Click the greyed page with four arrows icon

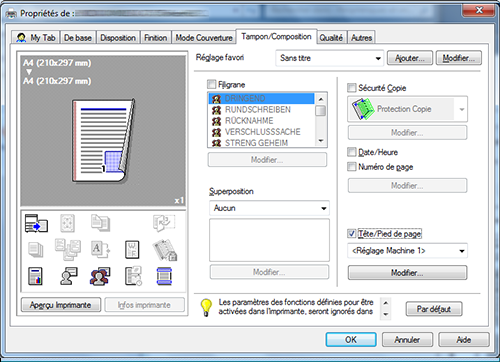[x=67, y=223]
